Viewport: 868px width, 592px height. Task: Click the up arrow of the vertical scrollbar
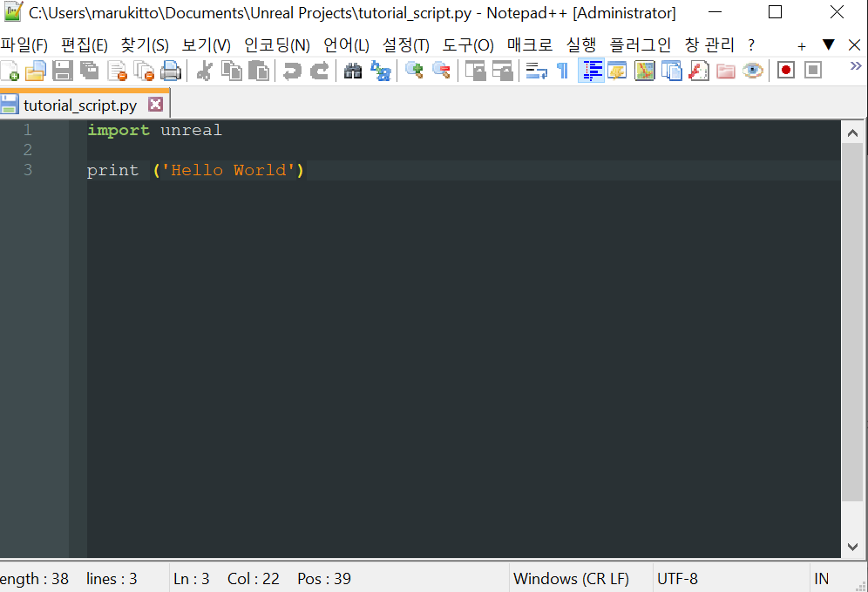pos(852,133)
